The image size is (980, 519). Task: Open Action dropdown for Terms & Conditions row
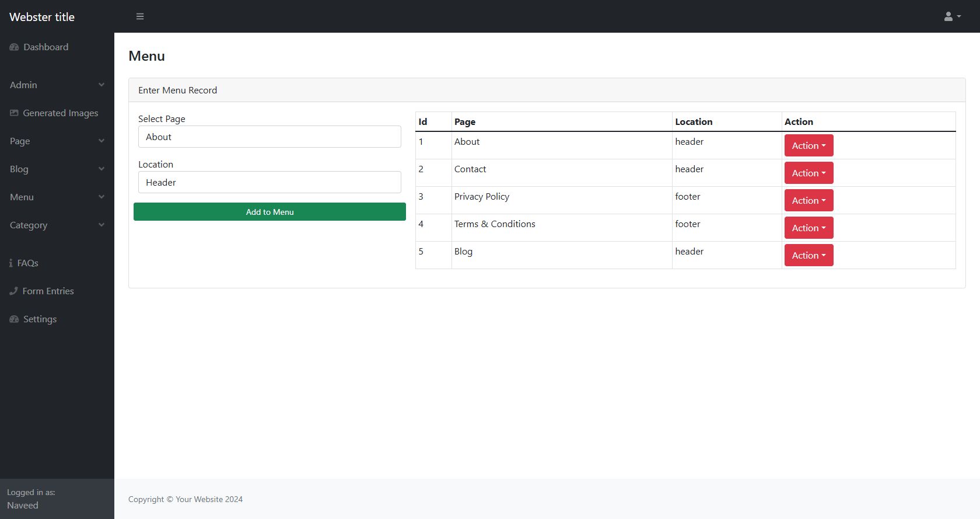(x=808, y=228)
